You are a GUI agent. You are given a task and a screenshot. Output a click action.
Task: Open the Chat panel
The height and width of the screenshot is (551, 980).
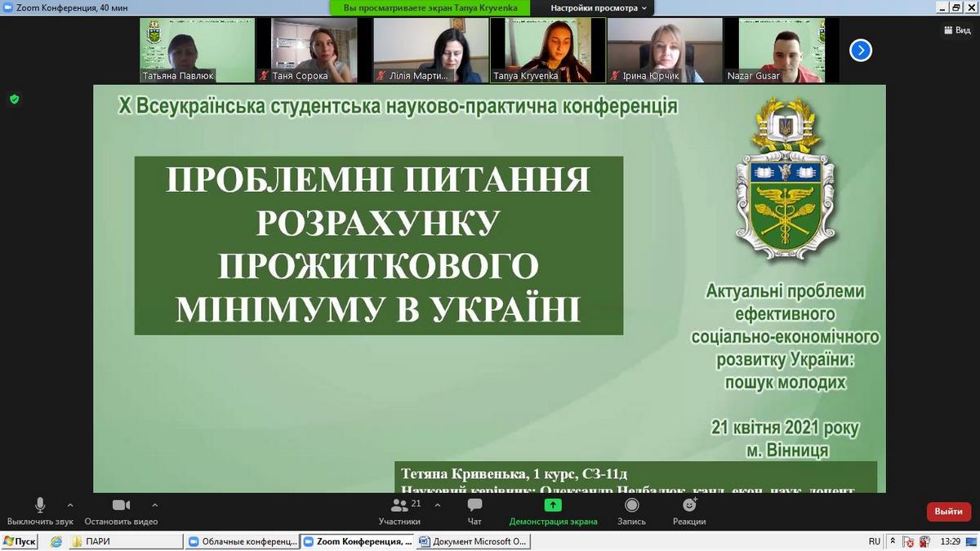point(474,505)
